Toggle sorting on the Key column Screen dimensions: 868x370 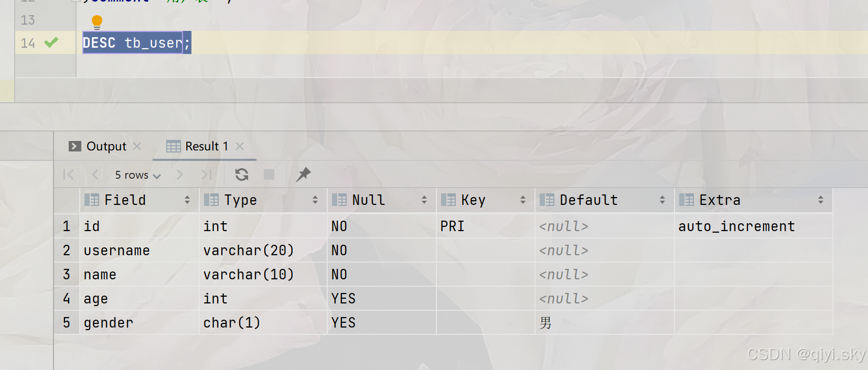coord(522,200)
